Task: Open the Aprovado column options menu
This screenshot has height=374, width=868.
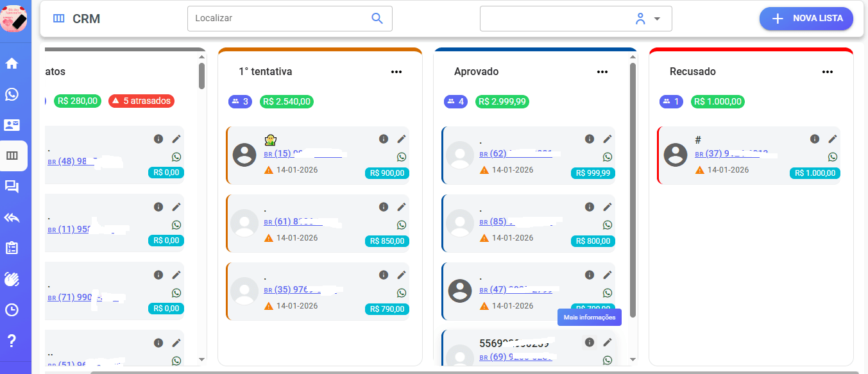Action: 602,72
